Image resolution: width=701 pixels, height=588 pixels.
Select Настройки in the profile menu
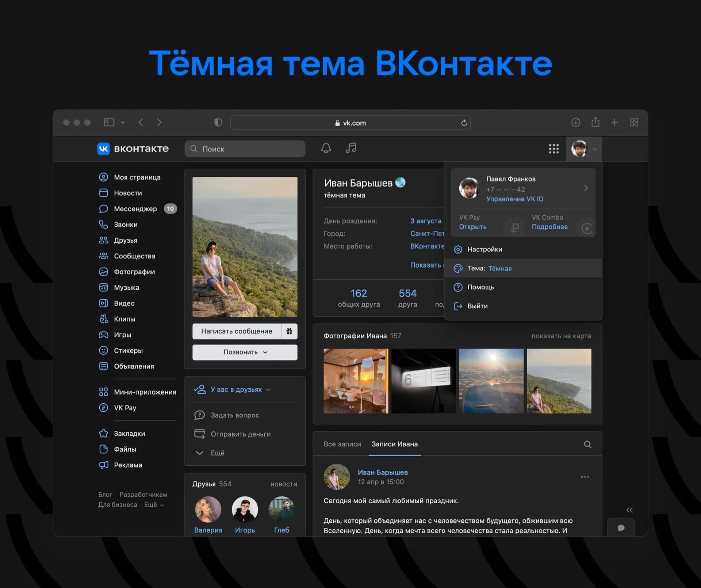point(484,249)
